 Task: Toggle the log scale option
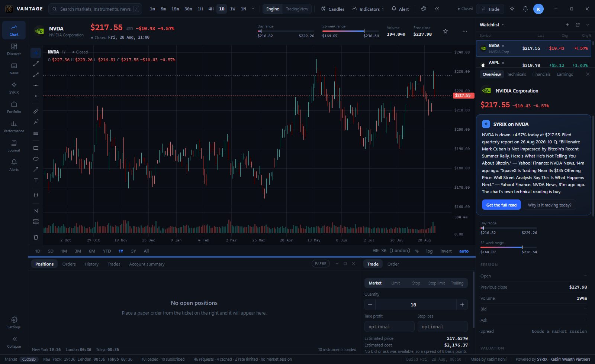click(x=429, y=251)
